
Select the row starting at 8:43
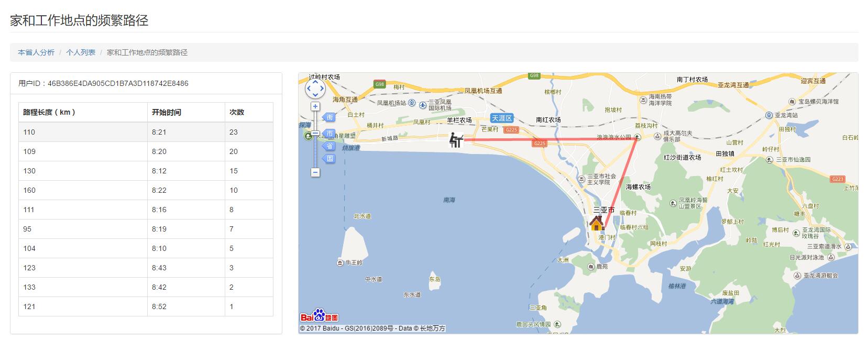tap(146, 268)
